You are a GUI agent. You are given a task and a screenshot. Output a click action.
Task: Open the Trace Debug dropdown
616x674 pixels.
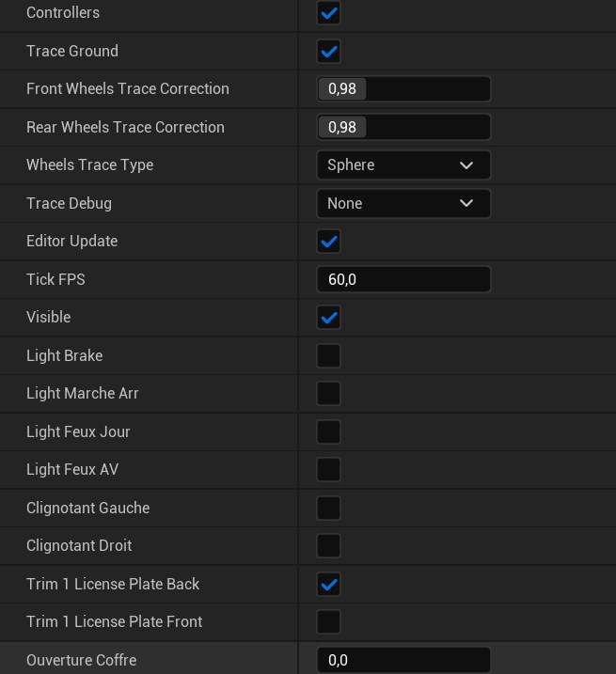click(403, 203)
